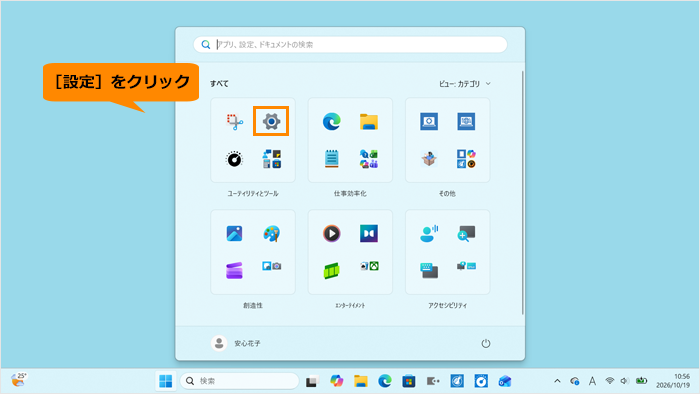Open the second blue monitor app in その他

(466, 121)
